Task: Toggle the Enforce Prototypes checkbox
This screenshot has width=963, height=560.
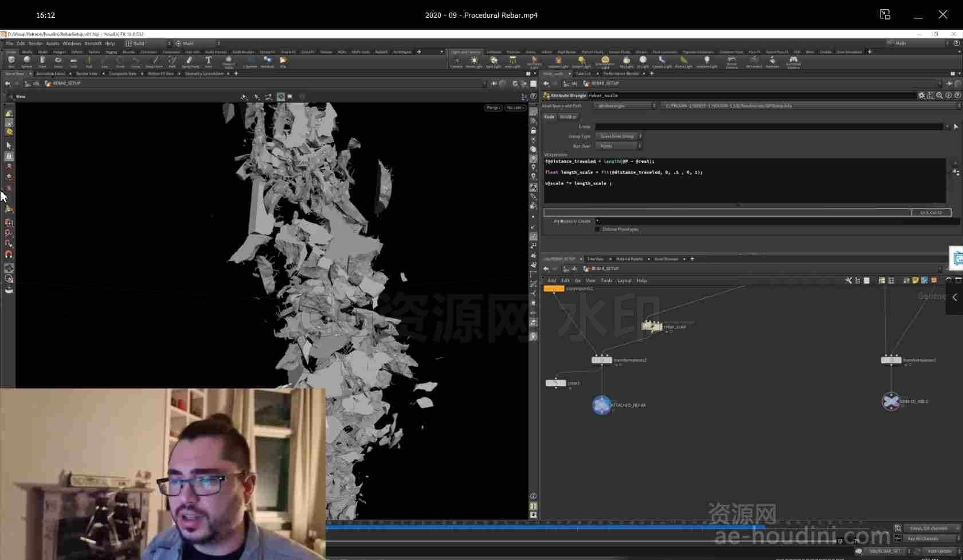Action: (598, 229)
